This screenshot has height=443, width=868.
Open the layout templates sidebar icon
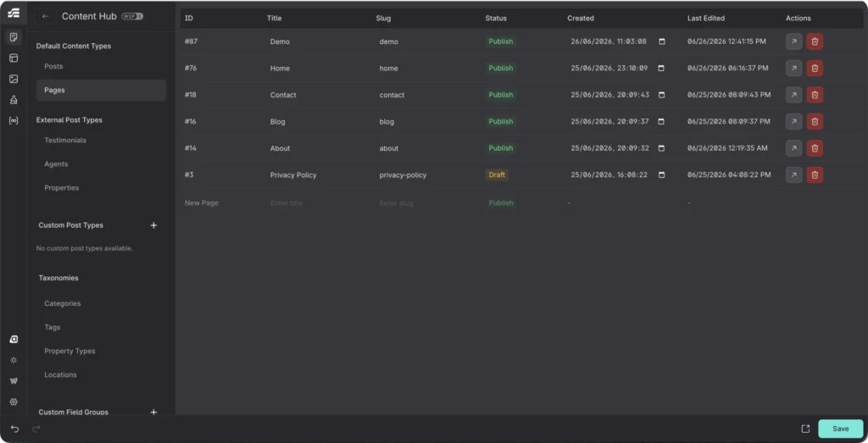point(14,58)
